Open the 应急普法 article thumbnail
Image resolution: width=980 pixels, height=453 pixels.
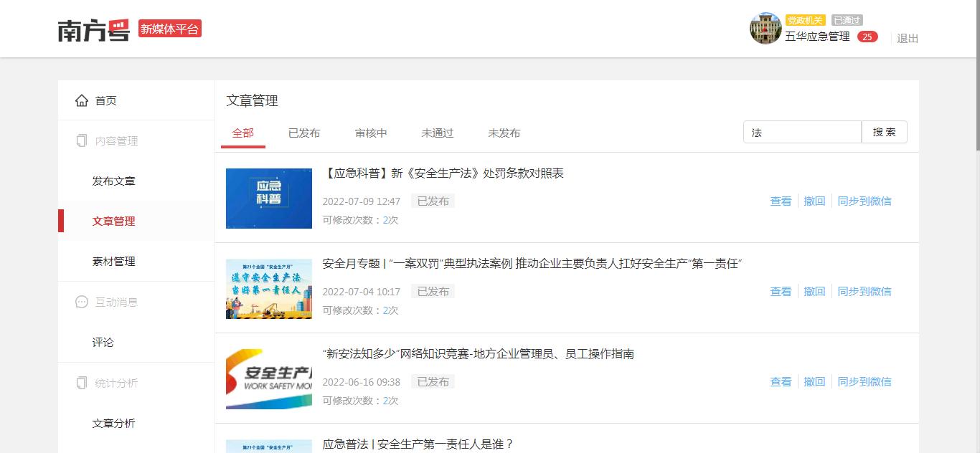pyautogui.click(x=269, y=446)
